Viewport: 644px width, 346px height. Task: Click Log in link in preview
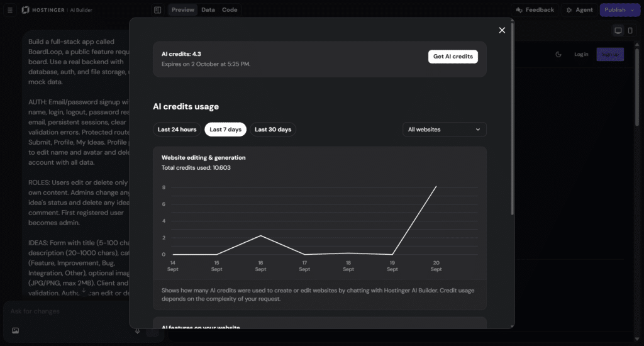click(580, 54)
